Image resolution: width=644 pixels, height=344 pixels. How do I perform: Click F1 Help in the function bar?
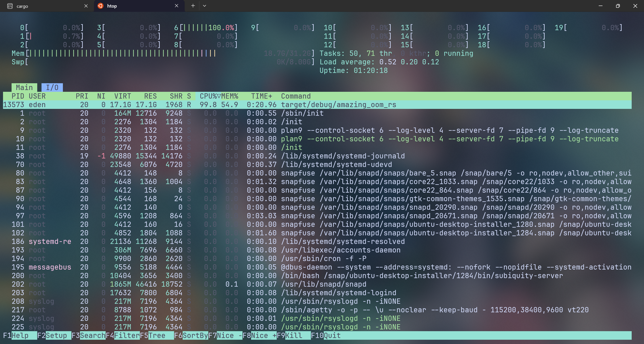[20, 335]
